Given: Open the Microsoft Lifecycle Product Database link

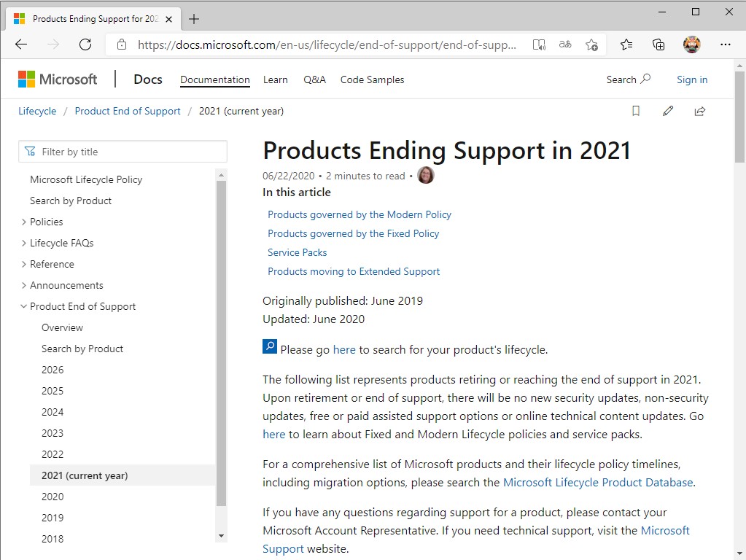Looking at the screenshot, I should (x=598, y=482).
